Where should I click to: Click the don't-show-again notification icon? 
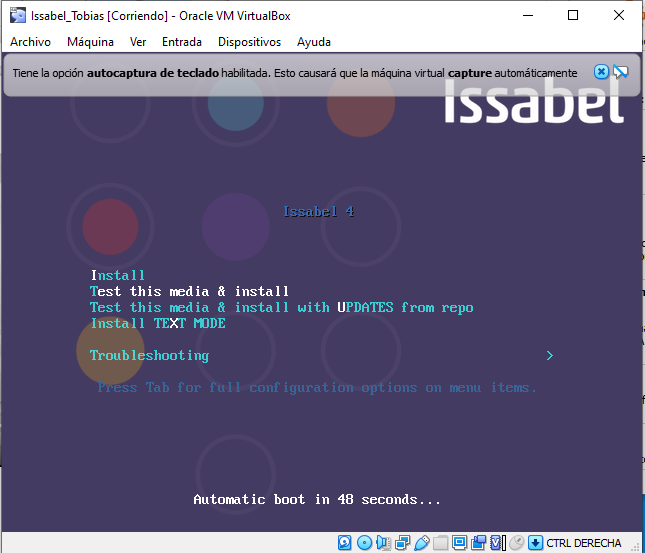point(620,72)
